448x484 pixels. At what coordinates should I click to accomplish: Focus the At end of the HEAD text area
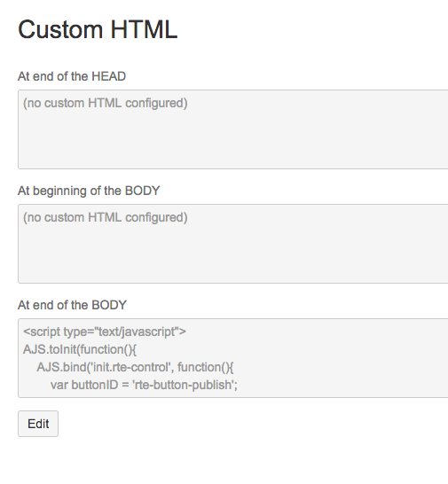pyautogui.click(x=233, y=129)
